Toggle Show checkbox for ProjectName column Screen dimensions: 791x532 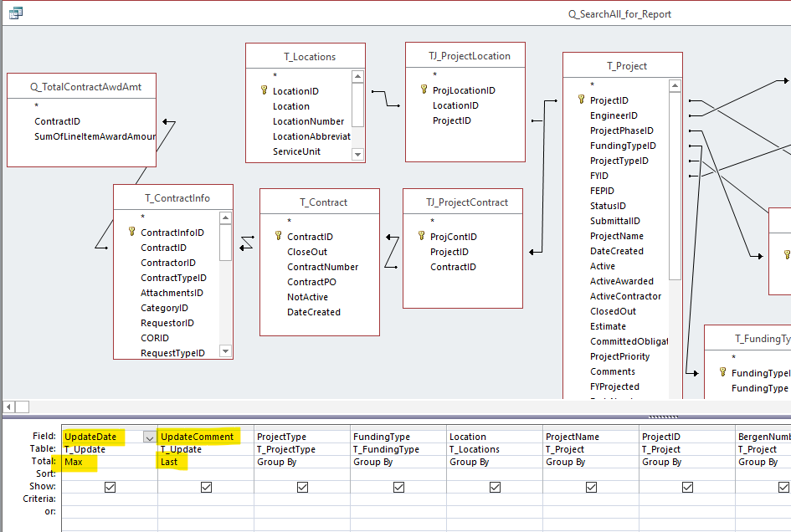[x=591, y=487]
